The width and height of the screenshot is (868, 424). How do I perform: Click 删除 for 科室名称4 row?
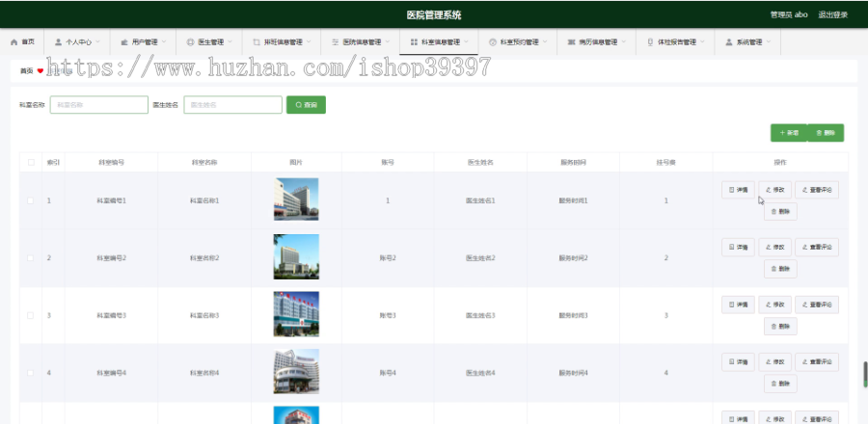click(x=780, y=384)
